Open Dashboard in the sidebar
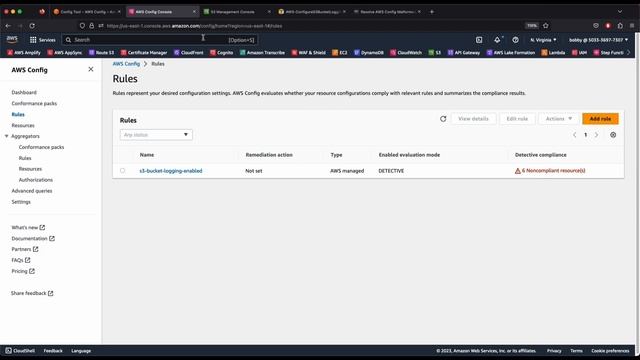The image size is (640, 360). (x=24, y=93)
